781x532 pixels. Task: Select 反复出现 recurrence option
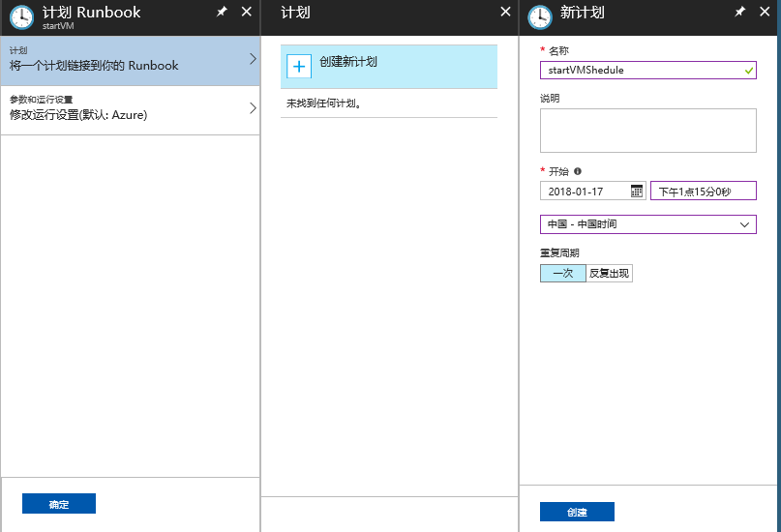(x=609, y=274)
